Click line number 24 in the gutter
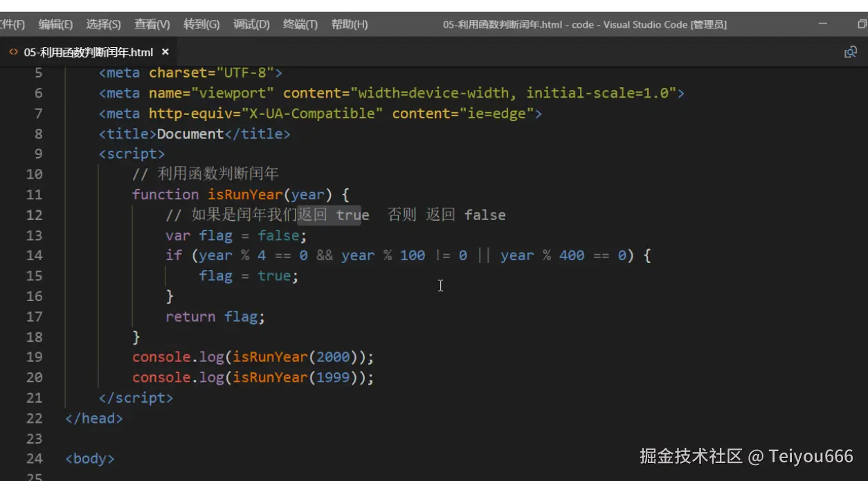The height and width of the screenshot is (481, 868). pos(34,458)
